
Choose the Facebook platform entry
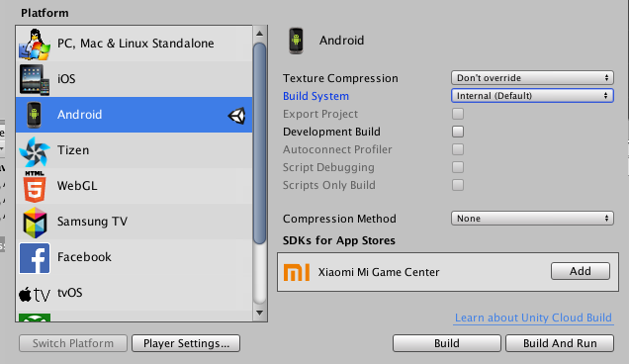coord(134,257)
